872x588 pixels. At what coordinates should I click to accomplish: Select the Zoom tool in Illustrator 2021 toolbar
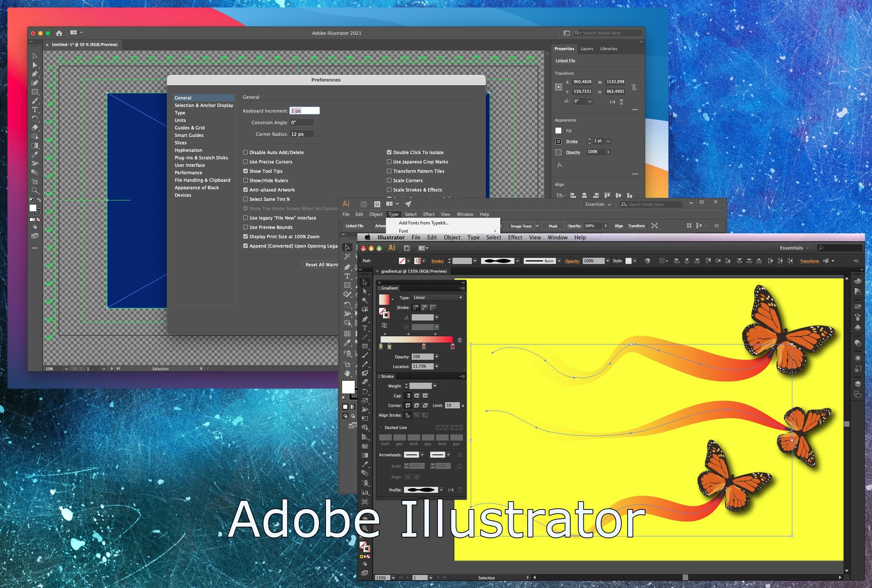click(x=34, y=190)
